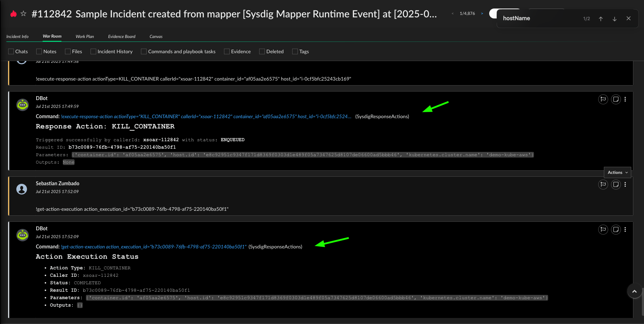Mark Sebastian Zumbado's entry as note

coord(616,185)
